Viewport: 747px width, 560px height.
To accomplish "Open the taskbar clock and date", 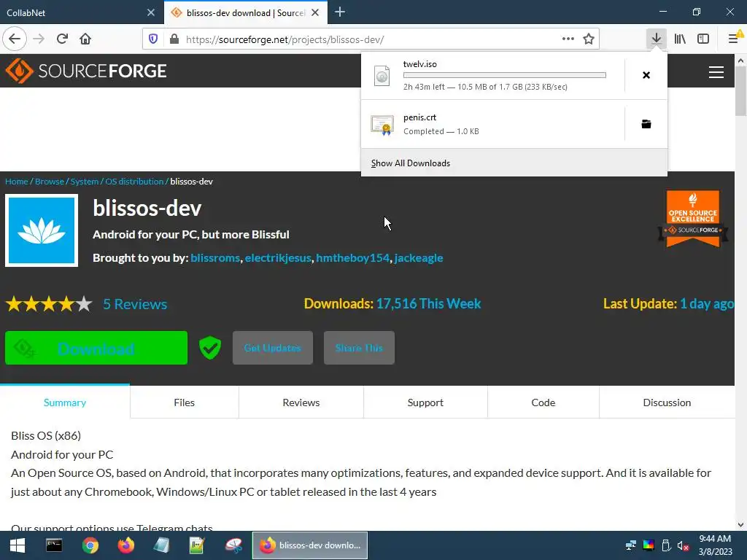I will pos(715,545).
